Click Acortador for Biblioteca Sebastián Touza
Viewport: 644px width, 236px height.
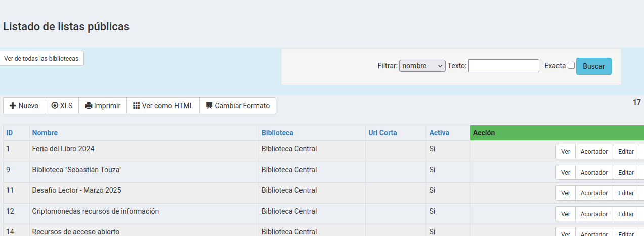click(x=594, y=173)
